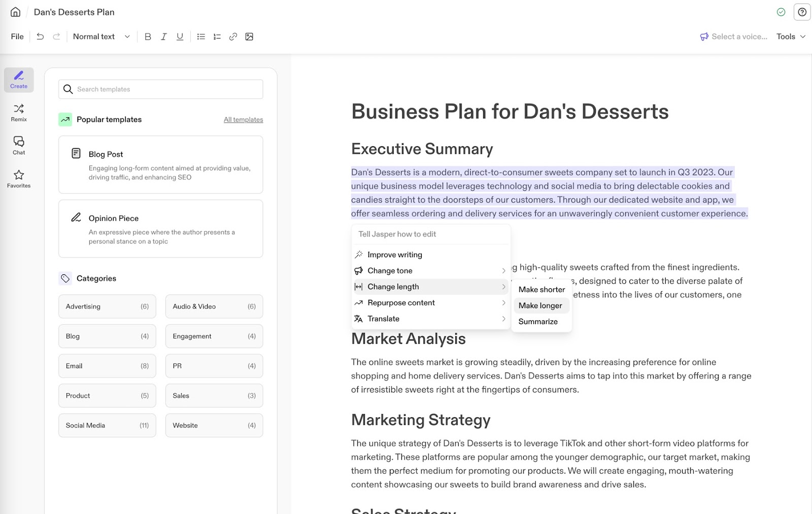
Task: Click the green saved checkmark icon
Action: (x=781, y=12)
